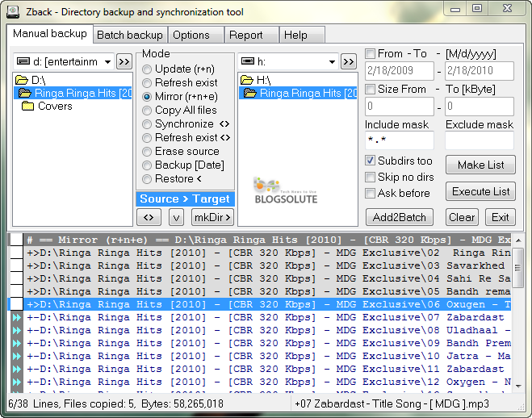
Task: Click pending arrow marker for 07 Zabardast row
Action: tap(17, 317)
